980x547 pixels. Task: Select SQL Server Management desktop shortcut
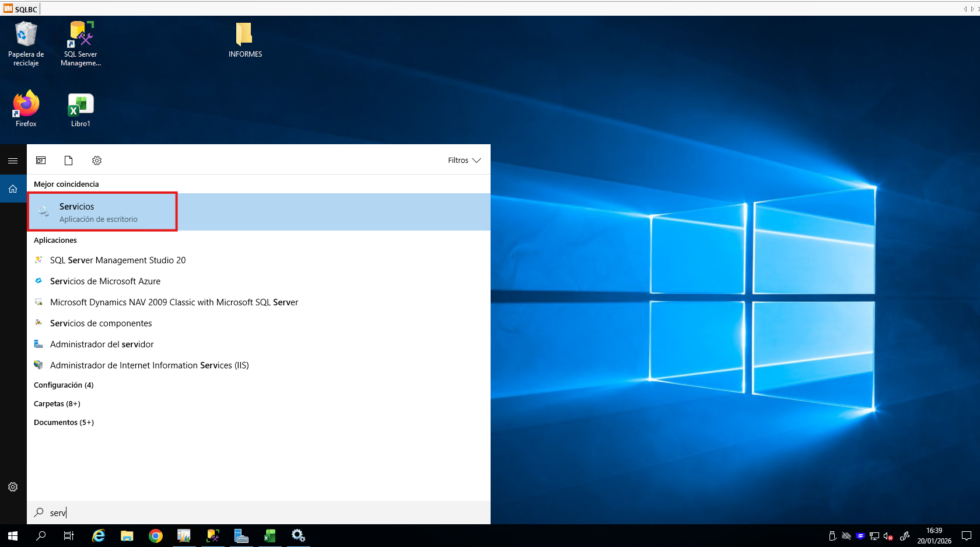click(x=80, y=44)
